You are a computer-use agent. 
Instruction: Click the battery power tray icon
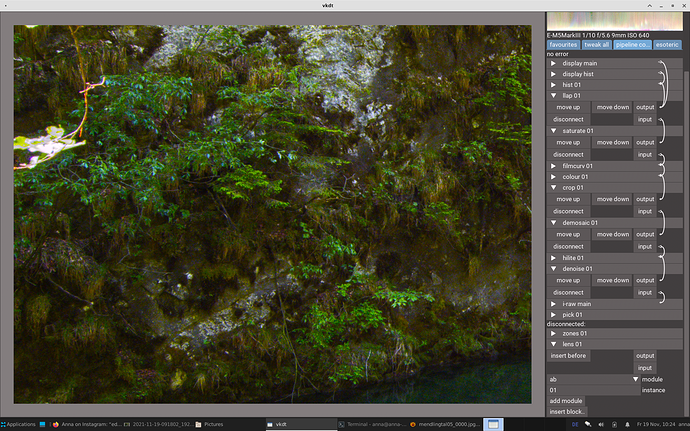[614, 424]
